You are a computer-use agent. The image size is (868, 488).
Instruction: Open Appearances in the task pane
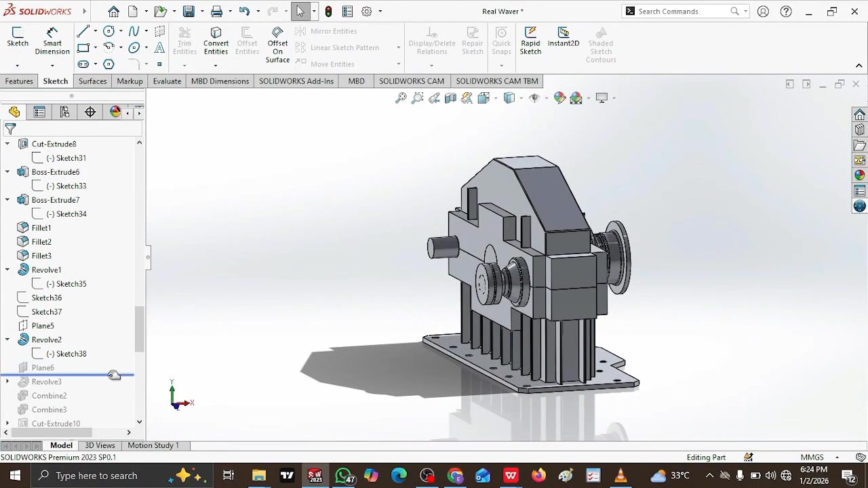click(860, 176)
